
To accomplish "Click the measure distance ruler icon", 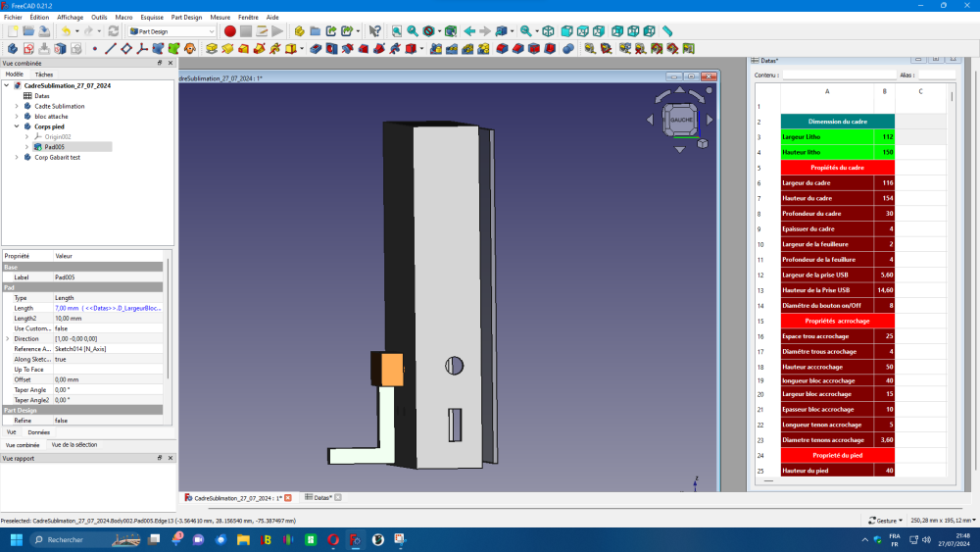I will pos(667,31).
